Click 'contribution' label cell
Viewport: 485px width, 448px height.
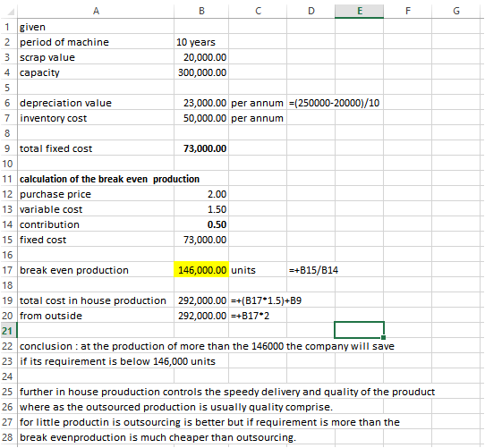(96, 224)
